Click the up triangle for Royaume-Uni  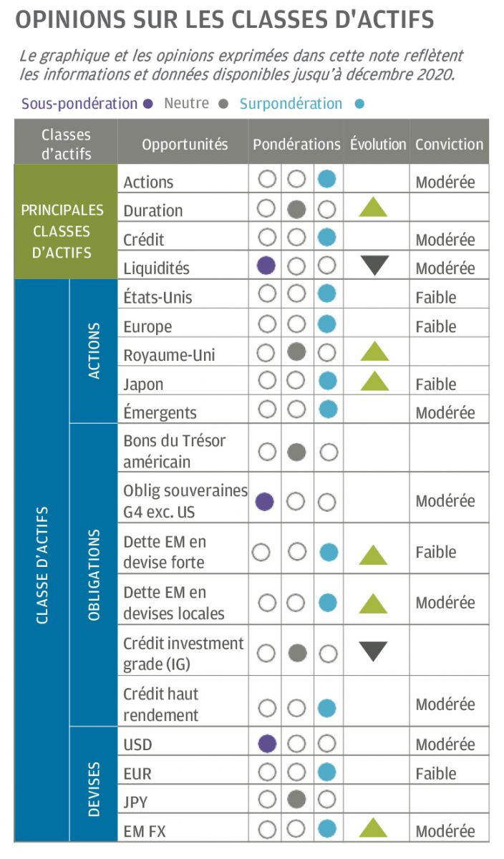(374, 351)
